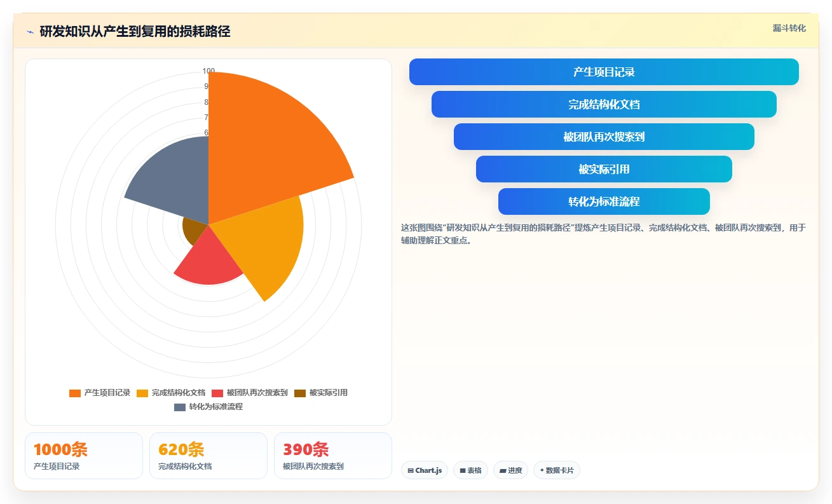Click the axis label 100 on chart

208,71
